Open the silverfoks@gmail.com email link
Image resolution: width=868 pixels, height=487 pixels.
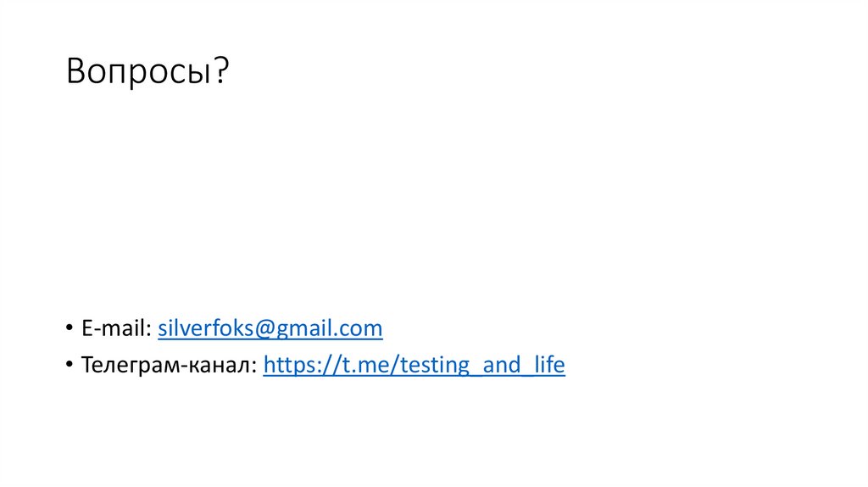coord(270,328)
